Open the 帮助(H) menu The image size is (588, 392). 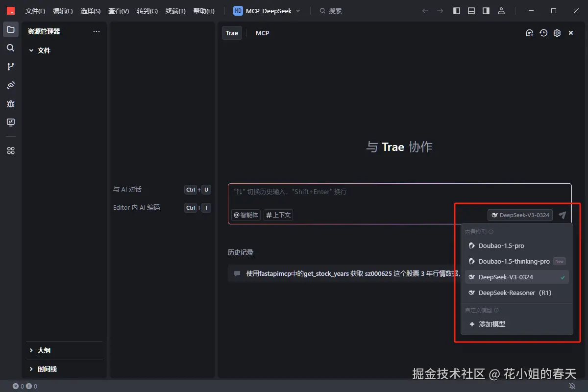tap(204, 11)
